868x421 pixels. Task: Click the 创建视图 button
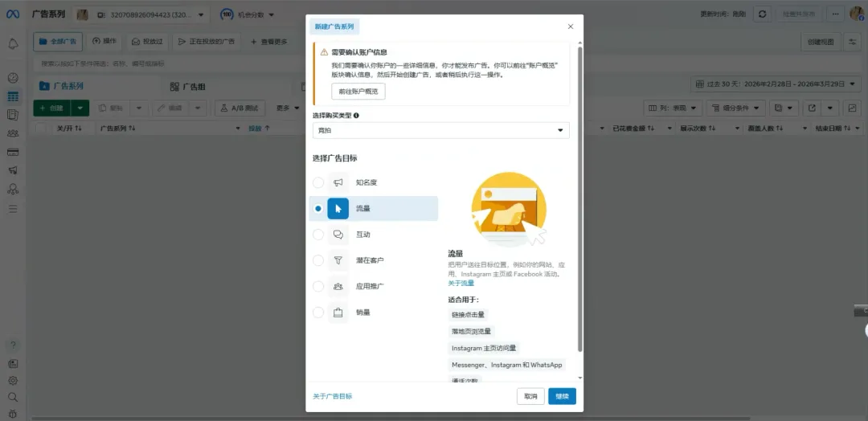821,42
